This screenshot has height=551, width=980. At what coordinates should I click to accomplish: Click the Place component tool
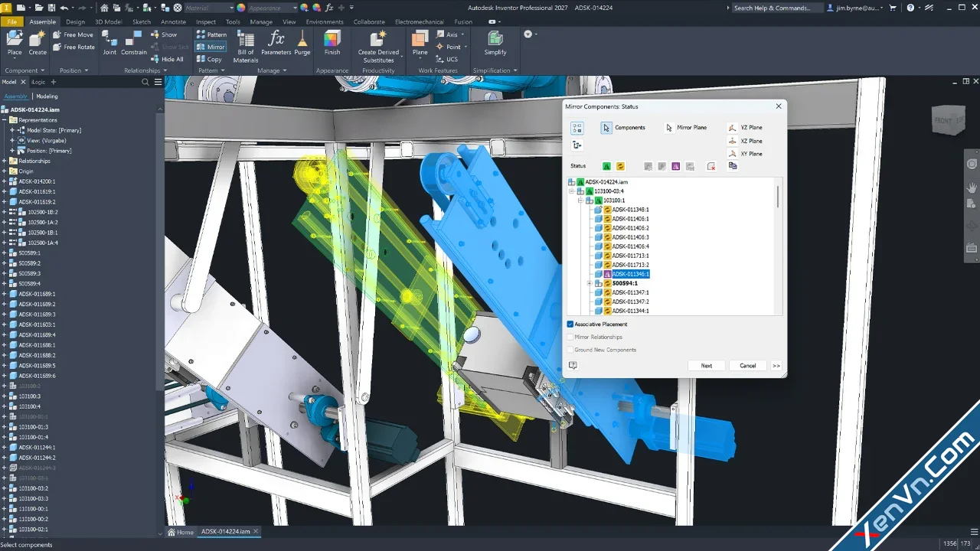15,44
